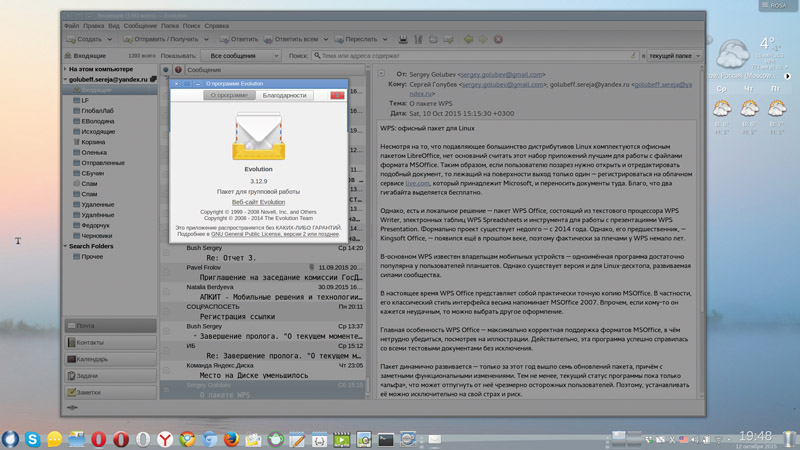800x450 pixels.
Task: Select the Черновики folder
Action: click(96, 236)
